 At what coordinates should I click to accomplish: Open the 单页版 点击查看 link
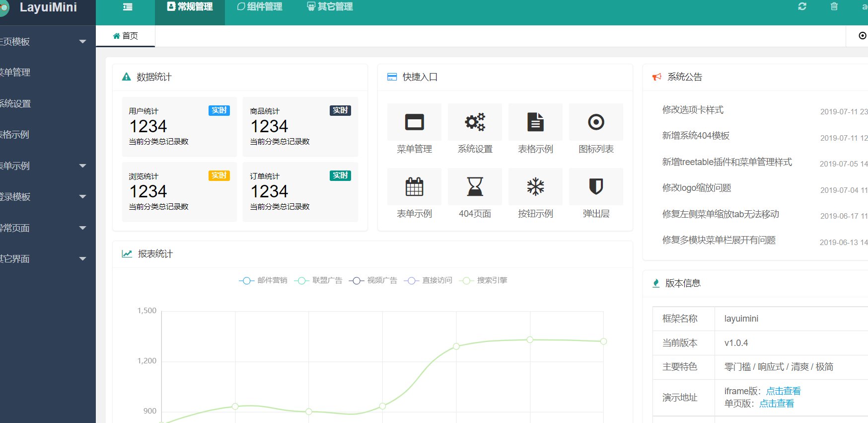pos(777,404)
